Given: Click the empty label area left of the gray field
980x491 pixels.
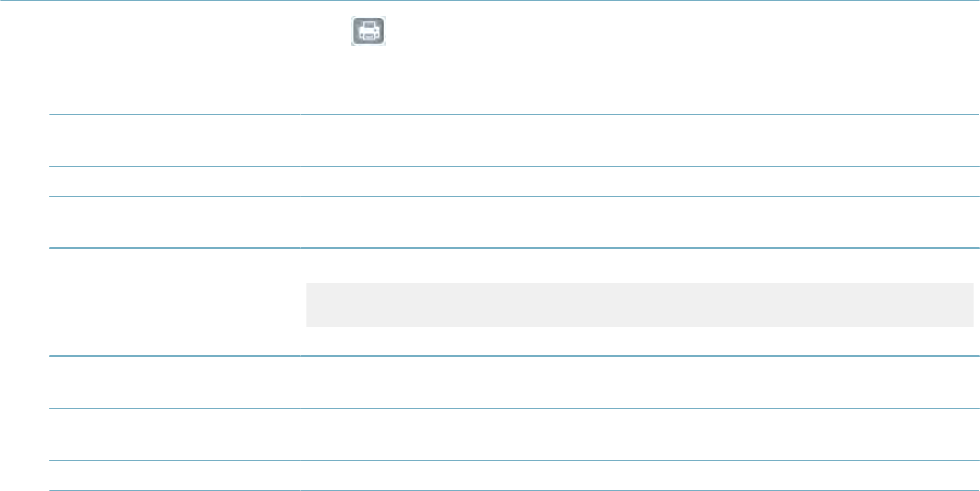Looking at the screenshot, I should [177, 303].
